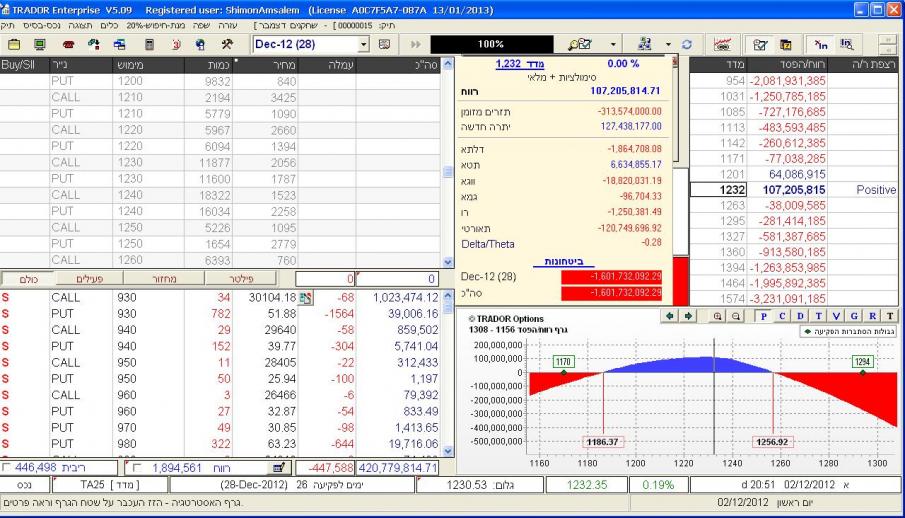Toggle the checkbox next to 446,498
This screenshot has width=905, height=518.
pyautogui.click(x=9, y=467)
